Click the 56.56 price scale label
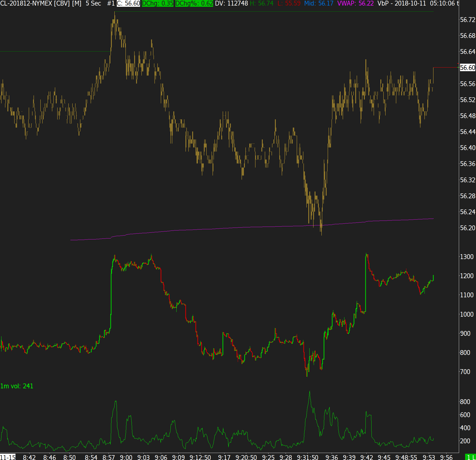 tap(468, 84)
